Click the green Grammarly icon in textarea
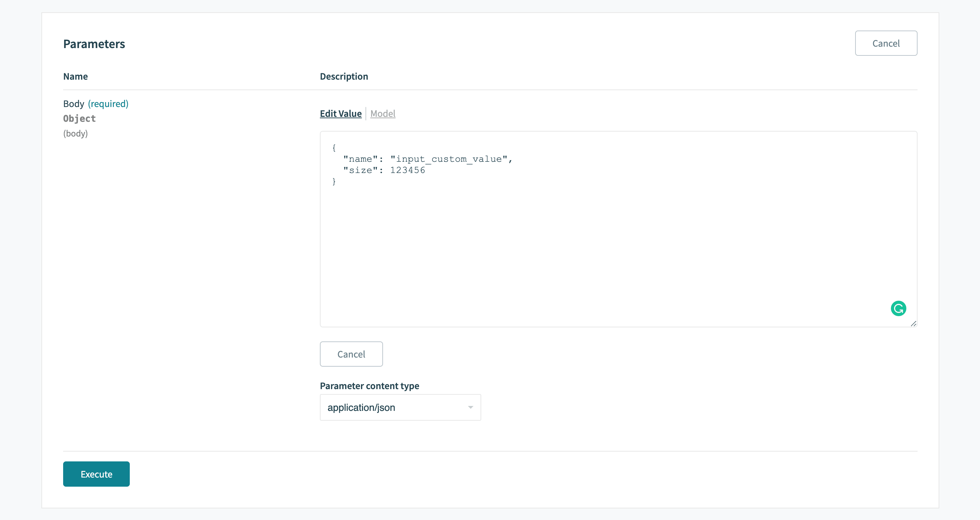The width and height of the screenshot is (980, 520). (x=898, y=308)
